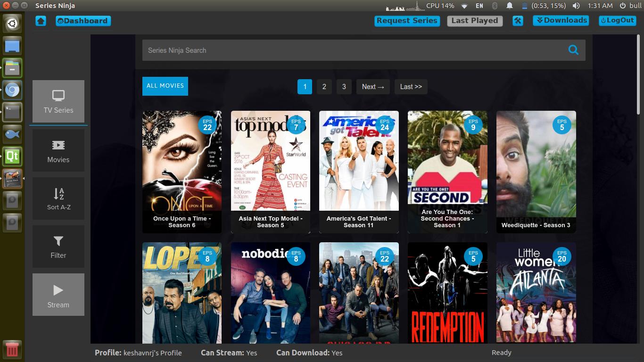
Task: Select the TV Series tab
Action: coord(58,101)
